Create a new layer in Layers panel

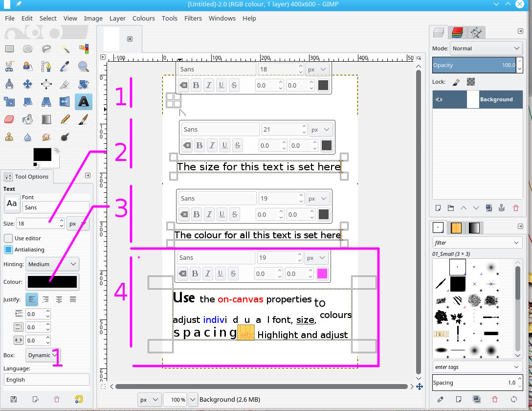tap(438, 208)
